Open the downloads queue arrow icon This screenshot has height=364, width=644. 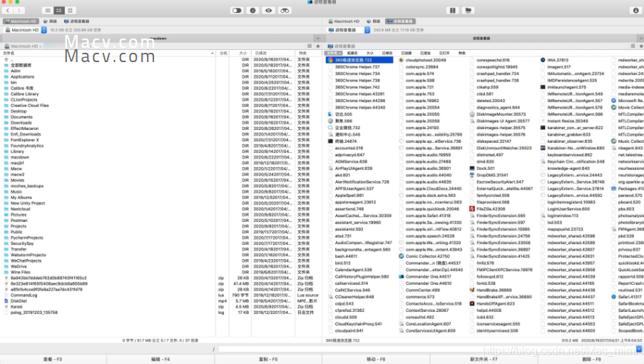coord(635,10)
